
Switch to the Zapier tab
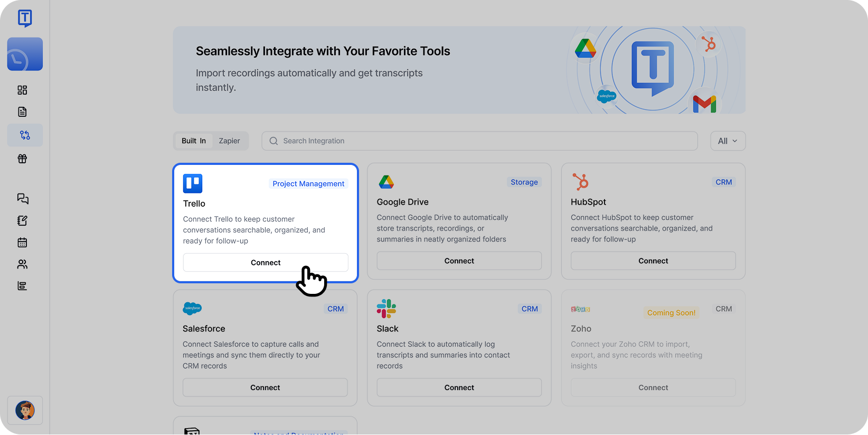click(x=229, y=141)
